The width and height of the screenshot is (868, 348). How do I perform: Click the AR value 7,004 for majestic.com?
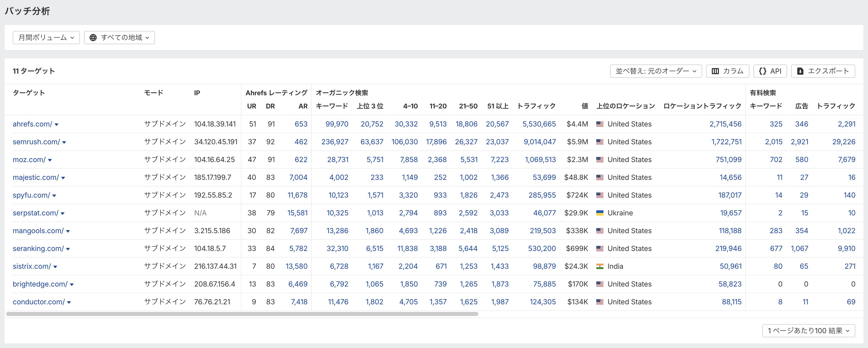click(x=298, y=177)
